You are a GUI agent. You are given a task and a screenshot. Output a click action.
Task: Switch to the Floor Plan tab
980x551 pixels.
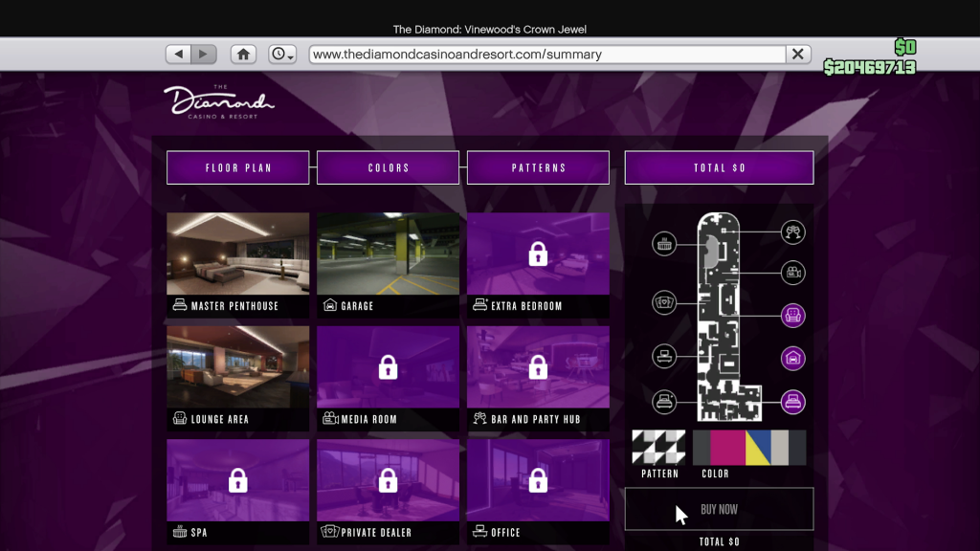pos(238,167)
